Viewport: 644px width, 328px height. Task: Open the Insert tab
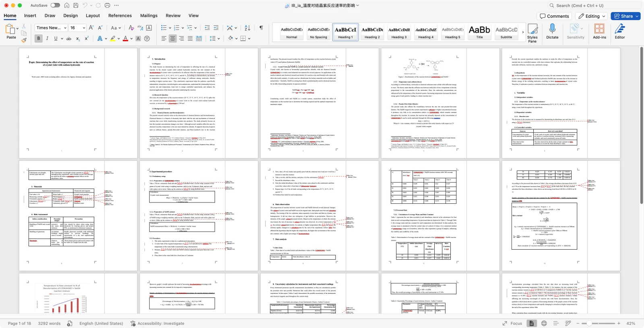30,16
